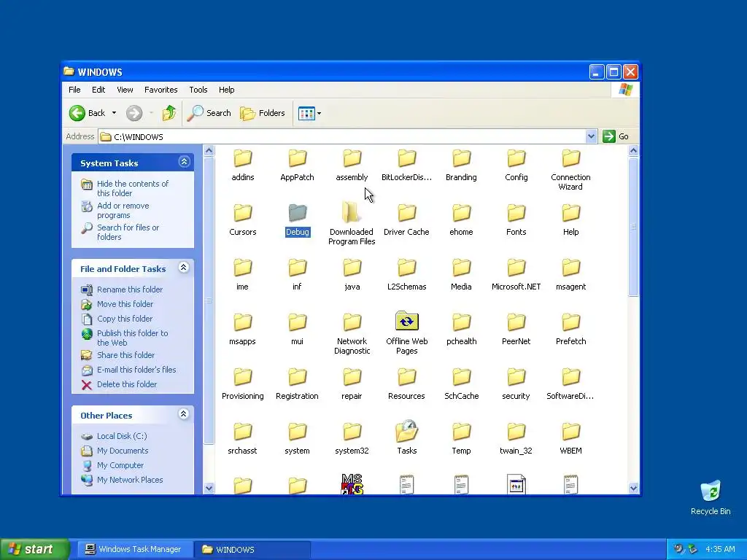The height and width of the screenshot is (560, 747).
Task: Select the Cursors folder
Action: [242, 220]
